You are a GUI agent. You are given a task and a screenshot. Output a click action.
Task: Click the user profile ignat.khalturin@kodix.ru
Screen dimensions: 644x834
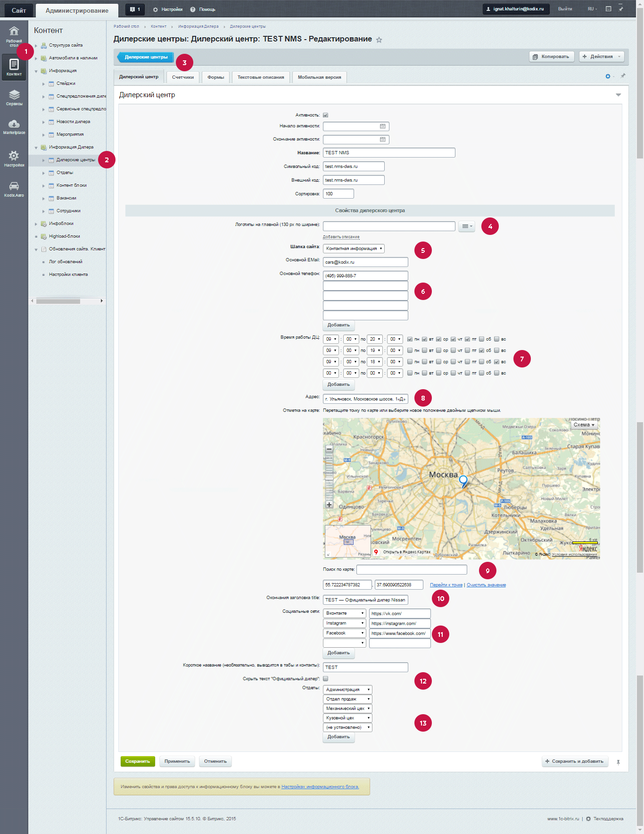pos(516,9)
